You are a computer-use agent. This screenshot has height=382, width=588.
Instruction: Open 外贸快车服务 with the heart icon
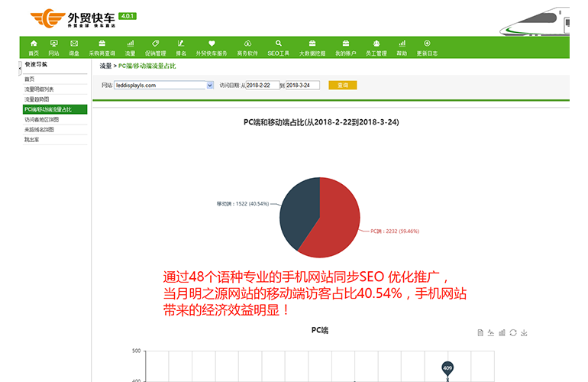tap(212, 48)
